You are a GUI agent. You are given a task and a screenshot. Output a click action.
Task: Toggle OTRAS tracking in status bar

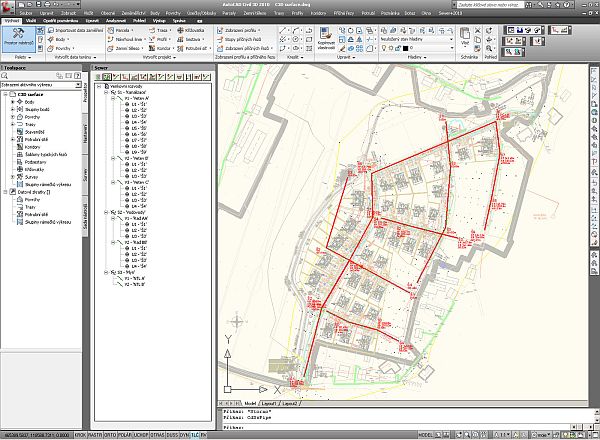(x=157, y=435)
